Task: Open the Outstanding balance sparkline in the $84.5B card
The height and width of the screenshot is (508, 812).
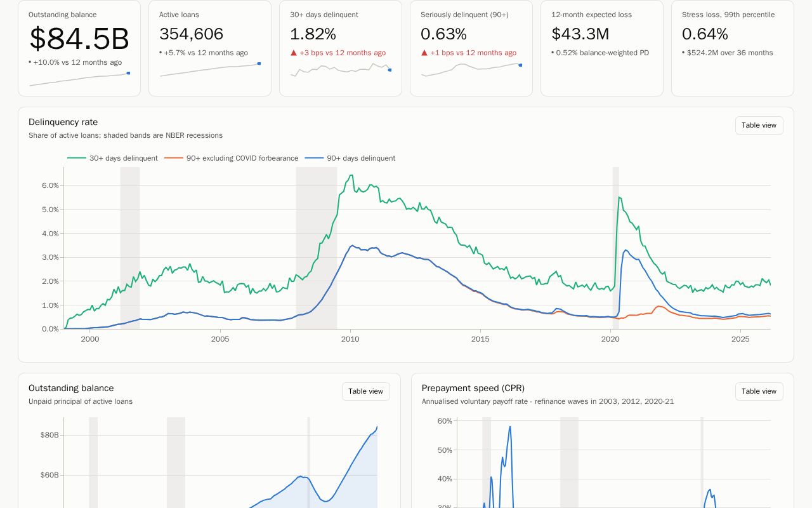Action: click(x=79, y=79)
